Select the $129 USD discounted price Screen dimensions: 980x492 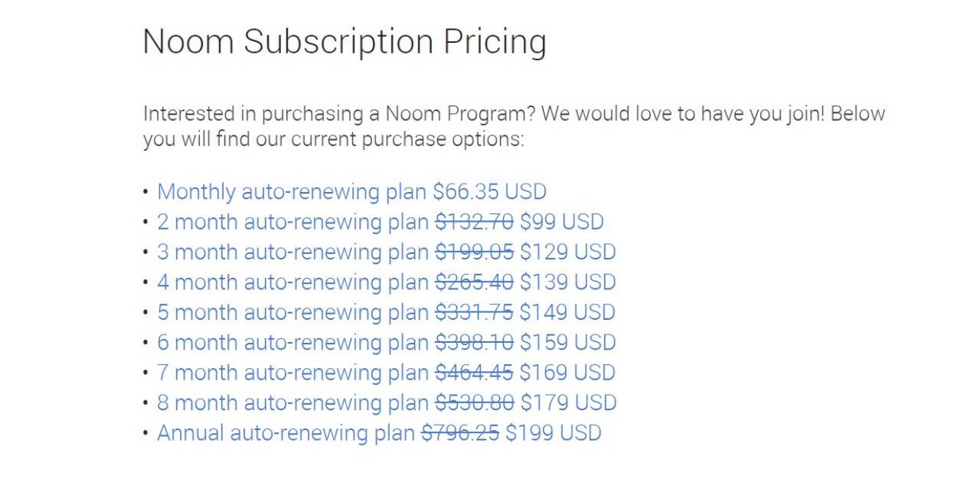tap(567, 252)
